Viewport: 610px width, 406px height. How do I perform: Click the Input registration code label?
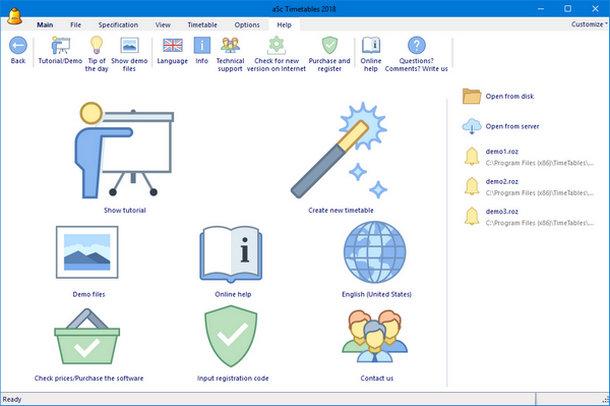[x=233, y=378]
